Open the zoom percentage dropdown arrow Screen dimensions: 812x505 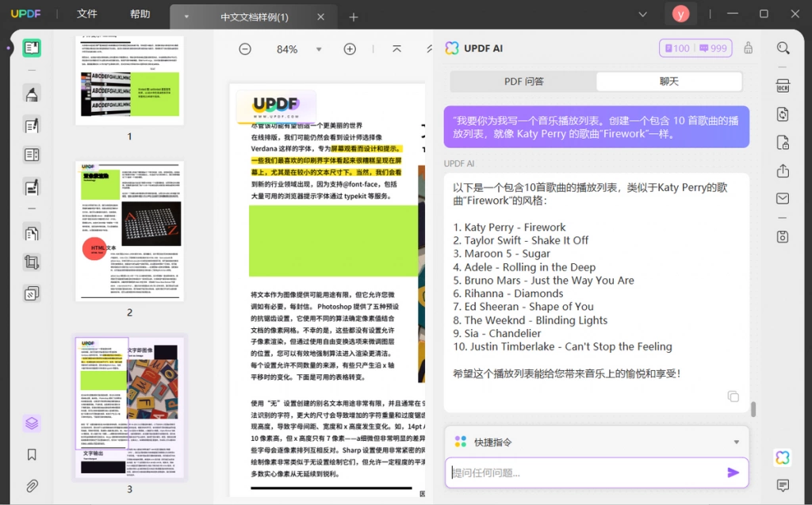click(319, 49)
